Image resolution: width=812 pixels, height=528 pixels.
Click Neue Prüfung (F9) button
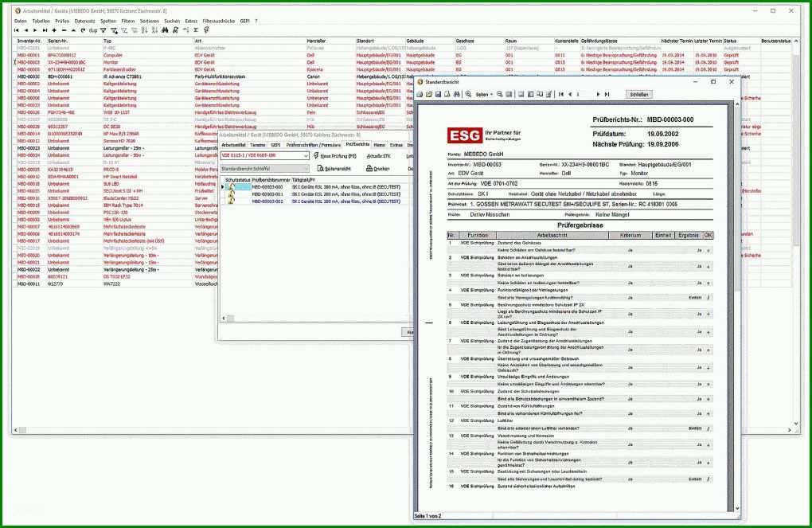pyautogui.click(x=335, y=155)
